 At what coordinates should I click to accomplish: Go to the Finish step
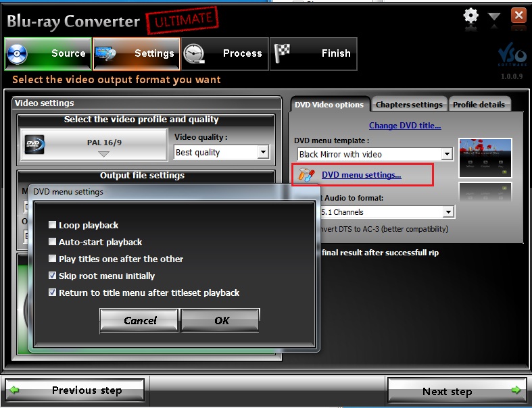(314, 54)
